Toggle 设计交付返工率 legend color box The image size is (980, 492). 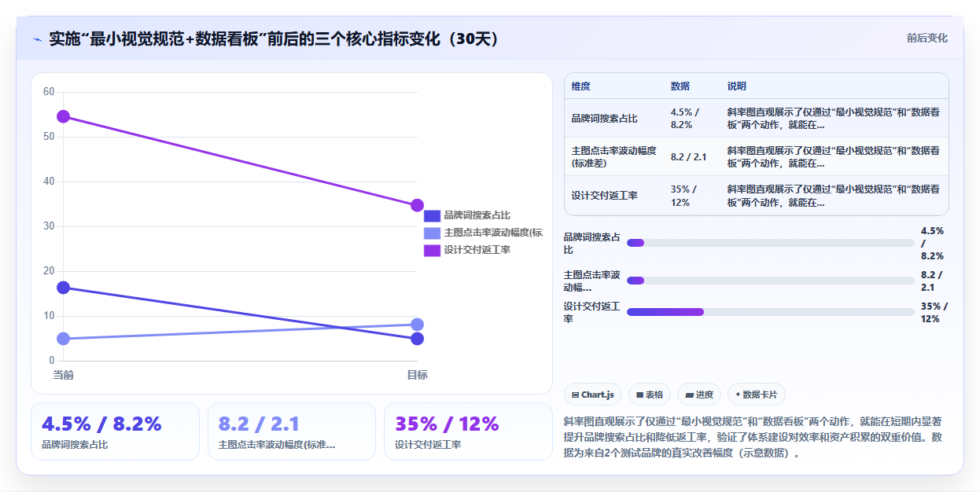coord(432,250)
